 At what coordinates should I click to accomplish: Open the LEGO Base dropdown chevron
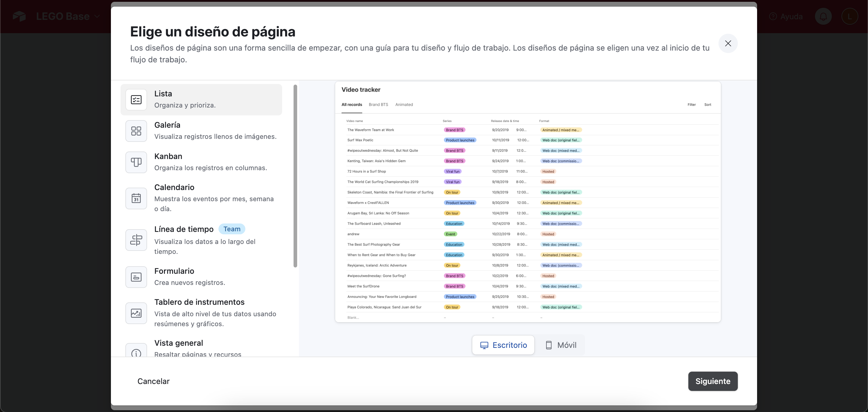97,16
